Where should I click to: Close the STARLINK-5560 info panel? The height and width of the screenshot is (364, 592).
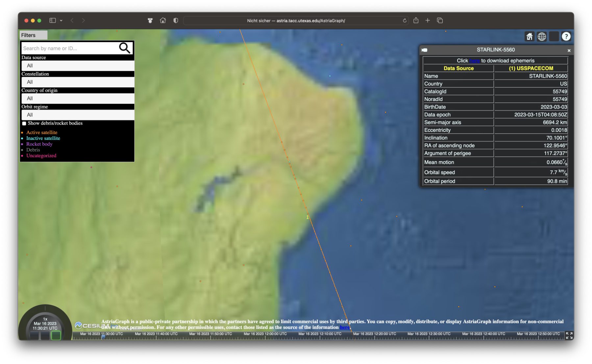(569, 50)
